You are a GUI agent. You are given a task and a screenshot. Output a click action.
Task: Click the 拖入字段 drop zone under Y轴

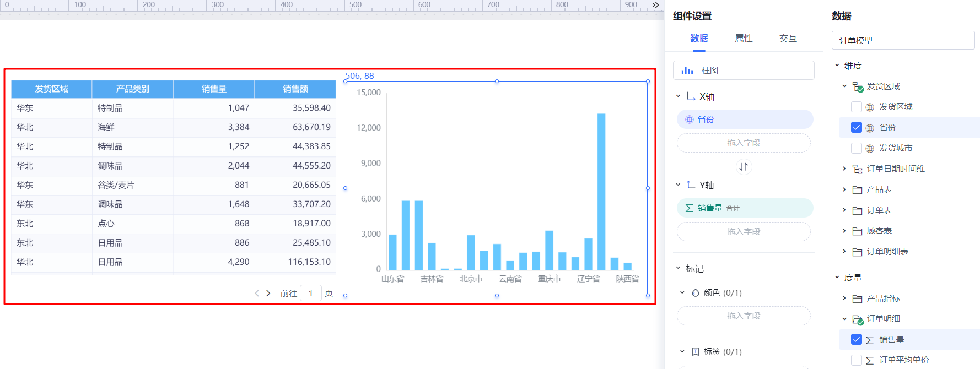744,232
